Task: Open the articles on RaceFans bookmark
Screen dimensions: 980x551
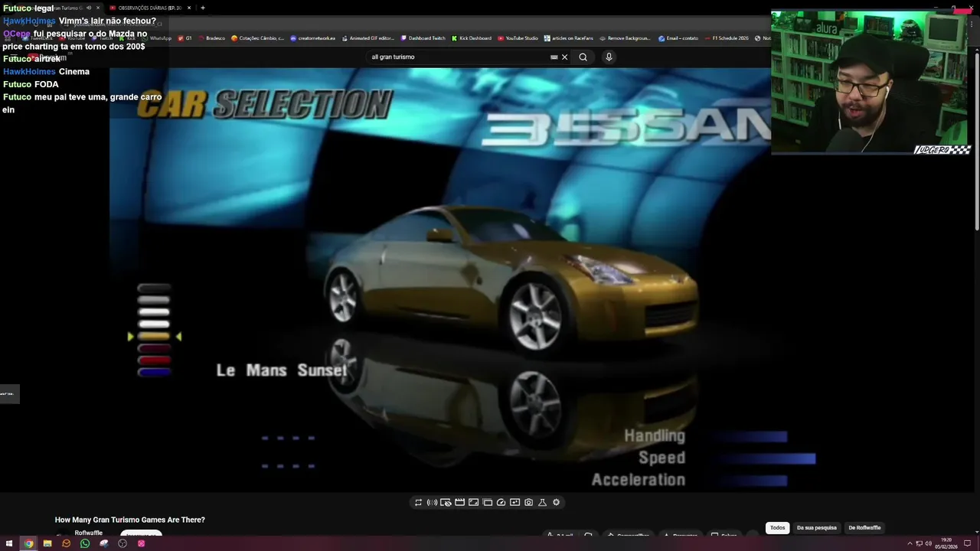Action: tap(569, 38)
